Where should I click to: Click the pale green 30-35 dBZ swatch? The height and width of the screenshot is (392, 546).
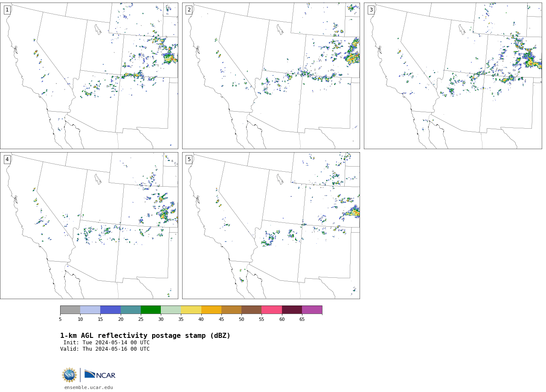click(x=171, y=310)
